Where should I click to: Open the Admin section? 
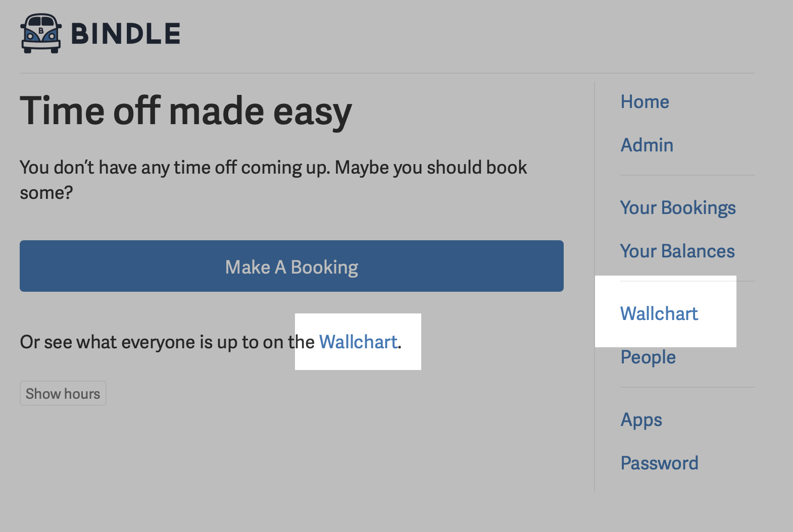pos(647,145)
